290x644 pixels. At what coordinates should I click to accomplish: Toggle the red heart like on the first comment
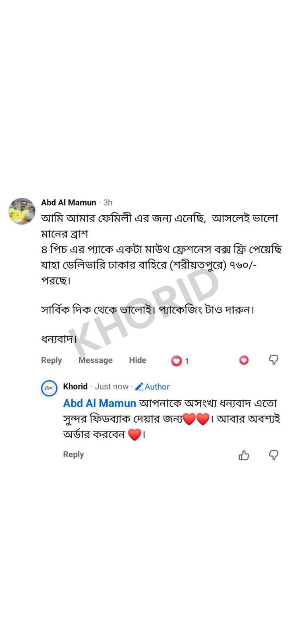coord(244,360)
